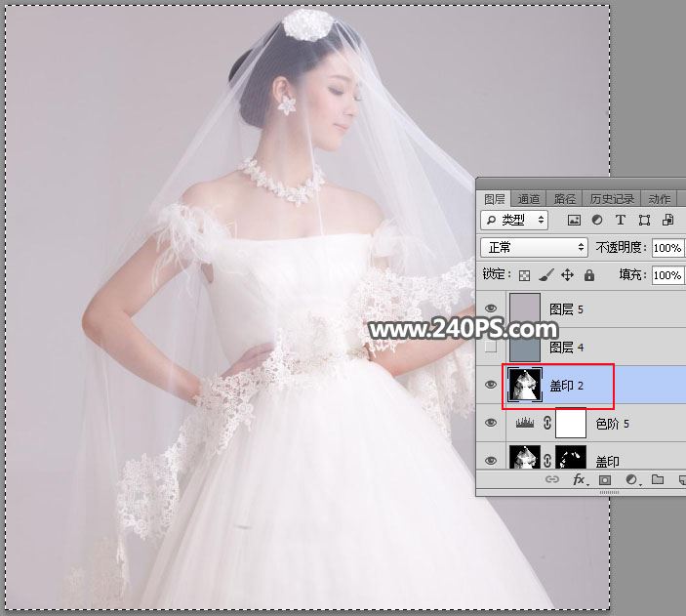Create new group folder icon
Screen dimensions: 686x616
point(657,479)
